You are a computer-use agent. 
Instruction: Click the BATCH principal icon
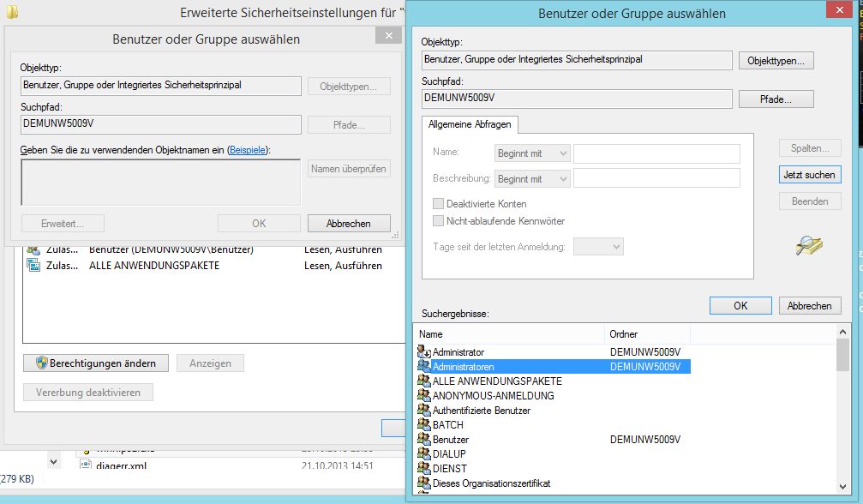(423, 425)
